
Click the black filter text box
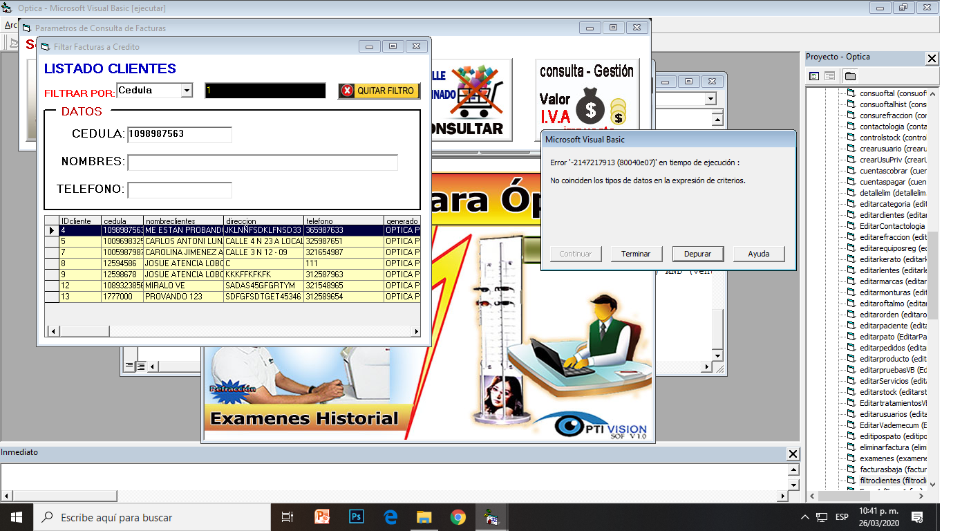coord(265,91)
